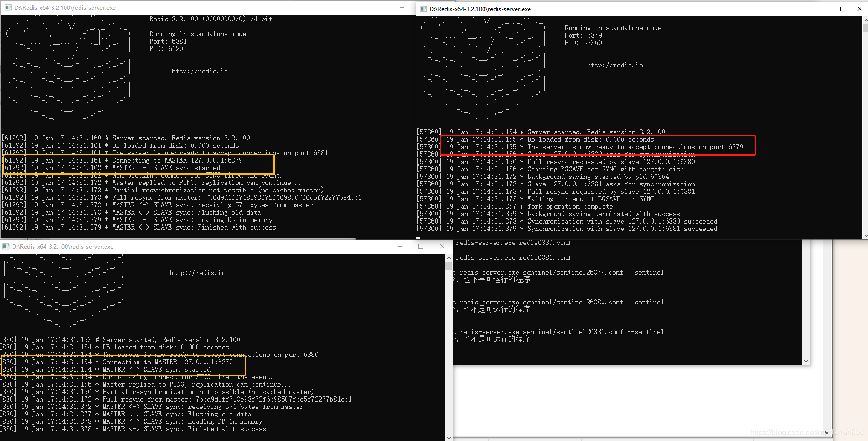Click the 'sentinel/sentinel26381.conf --sentinel' command line
This screenshot has height=441, width=868.
[x=558, y=332]
